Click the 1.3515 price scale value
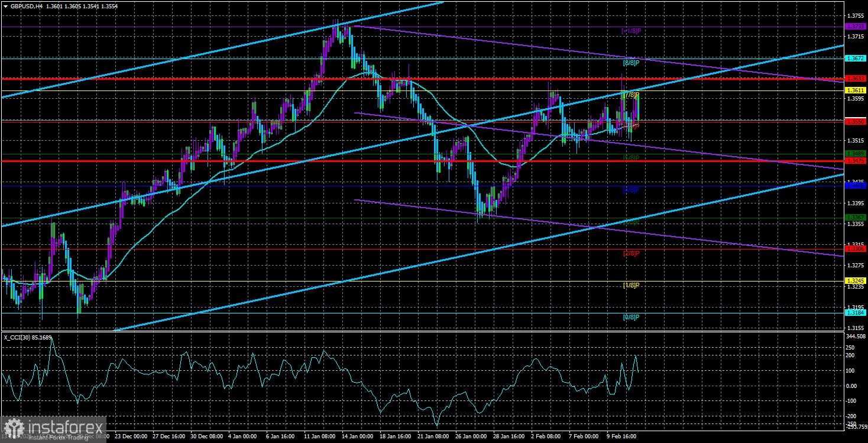 856,141
